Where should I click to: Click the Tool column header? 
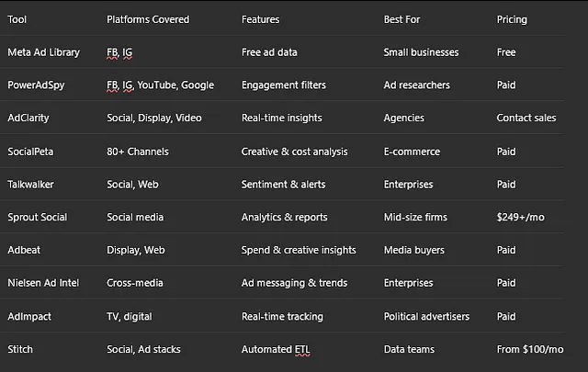coord(17,19)
